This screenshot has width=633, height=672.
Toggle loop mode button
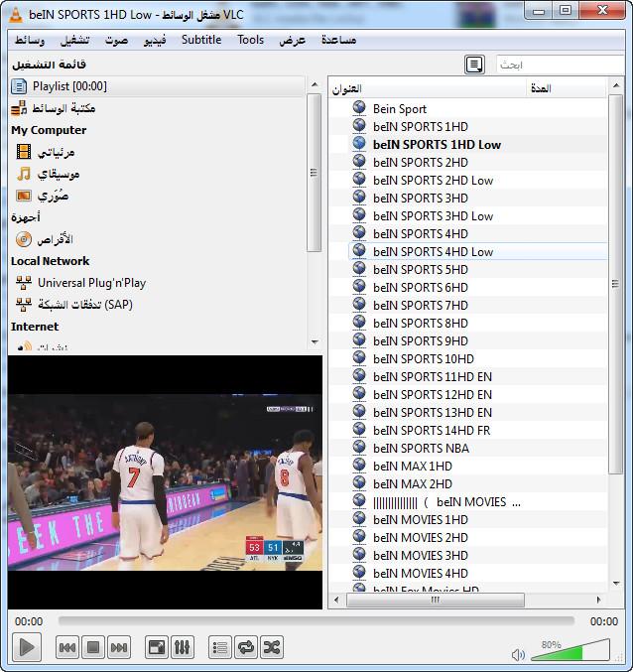coord(245,647)
